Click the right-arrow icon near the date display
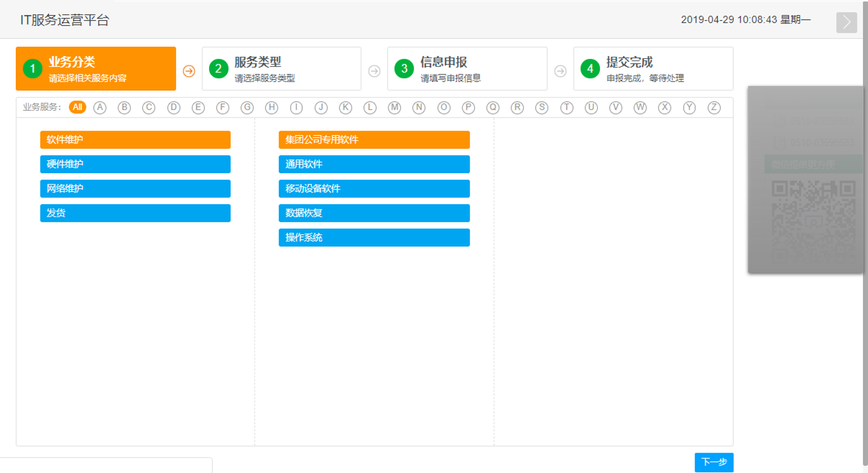 tap(846, 22)
